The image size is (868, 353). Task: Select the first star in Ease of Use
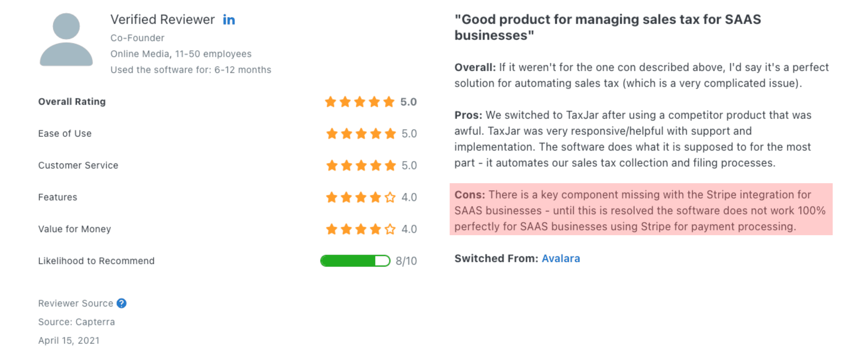point(331,134)
